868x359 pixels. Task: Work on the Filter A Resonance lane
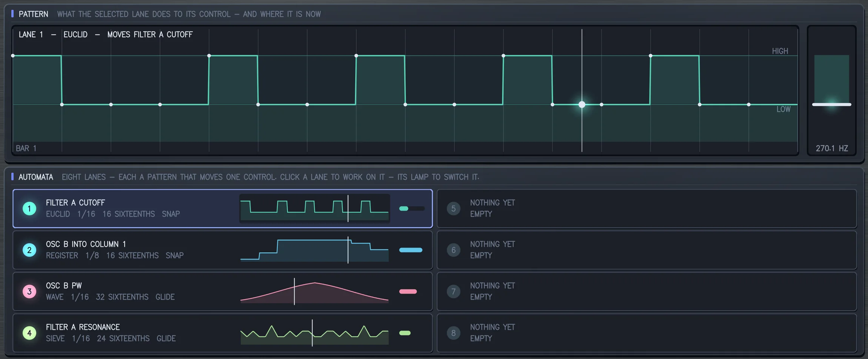[x=223, y=333]
